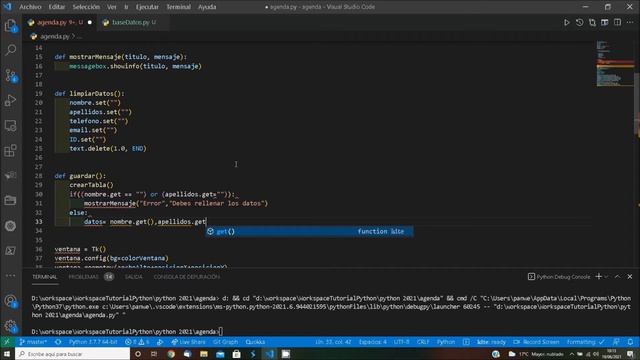The height and width of the screenshot is (360, 640).
Task: Run the Python file with play icon
Action: coord(567,22)
